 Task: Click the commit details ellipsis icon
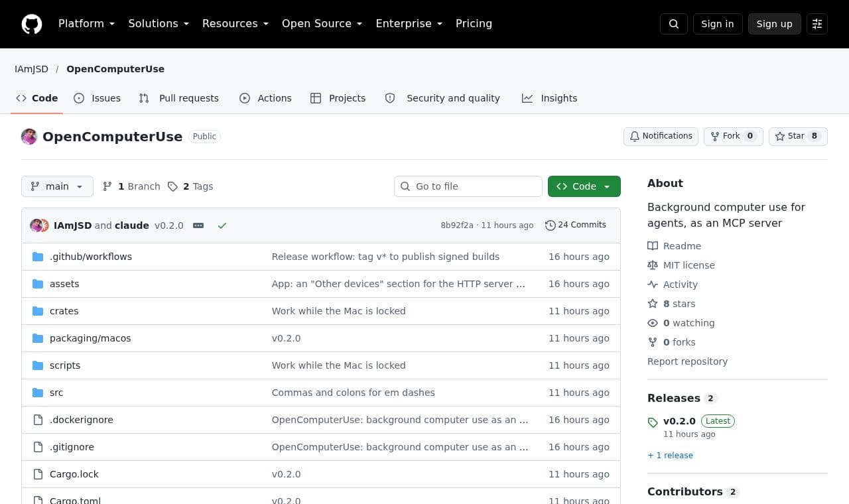point(198,225)
